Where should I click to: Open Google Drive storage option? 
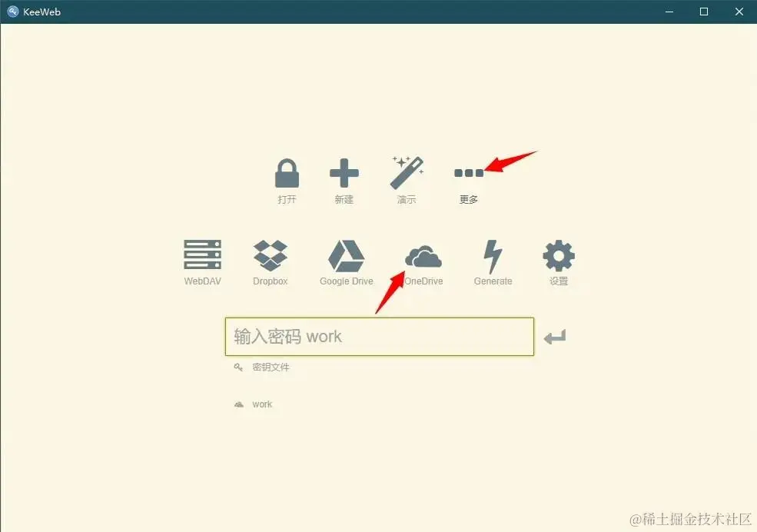coord(346,256)
